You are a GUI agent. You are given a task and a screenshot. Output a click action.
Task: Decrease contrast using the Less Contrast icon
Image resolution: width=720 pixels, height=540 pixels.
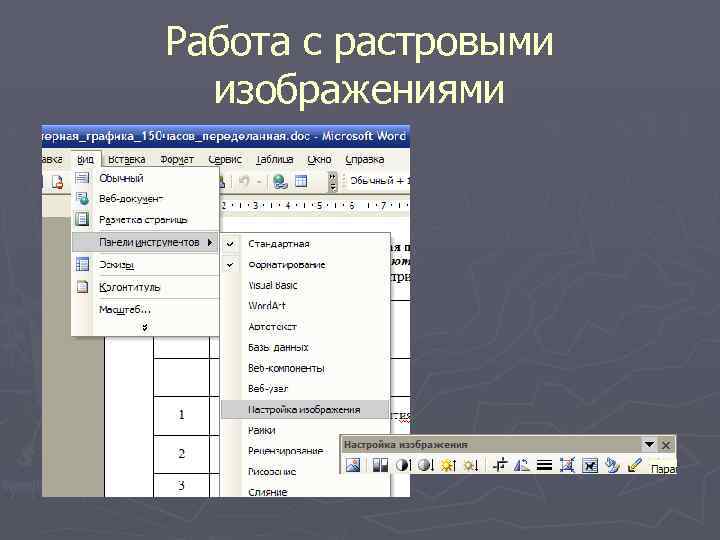pos(426,465)
